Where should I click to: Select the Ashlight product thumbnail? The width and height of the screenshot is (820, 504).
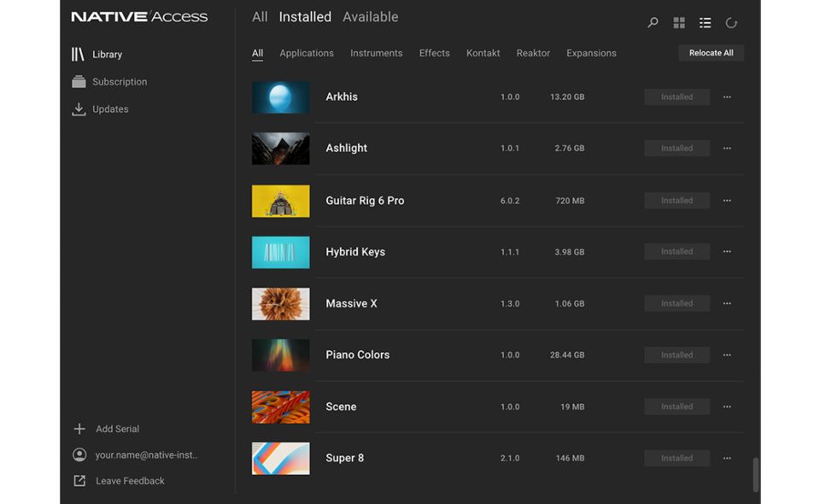pos(280,149)
